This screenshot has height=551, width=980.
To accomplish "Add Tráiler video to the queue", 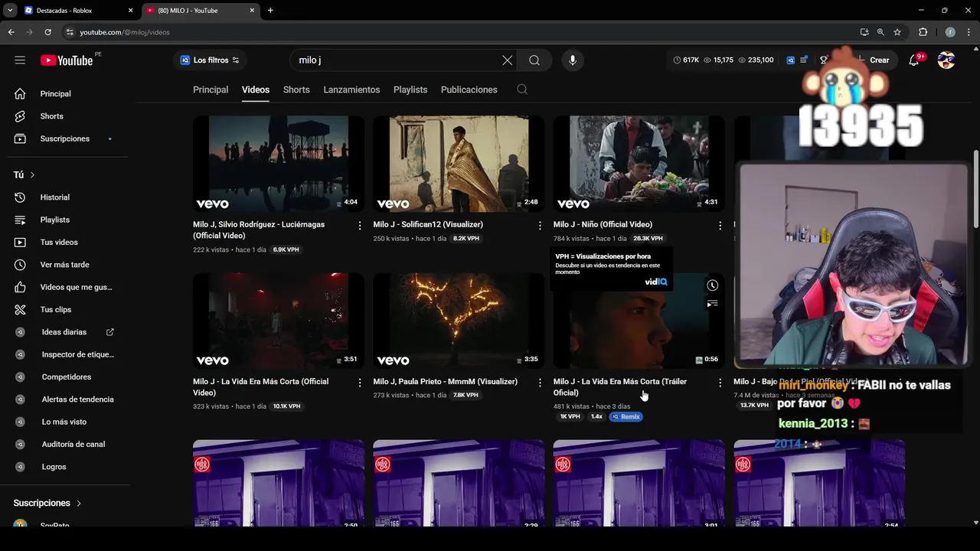I will coord(712,304).
